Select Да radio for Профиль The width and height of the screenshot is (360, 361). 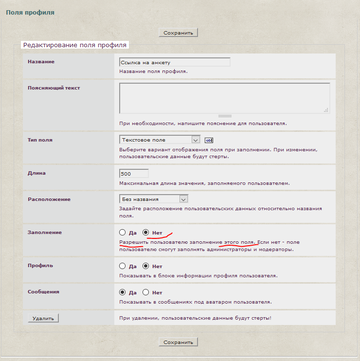coord(122,266)
